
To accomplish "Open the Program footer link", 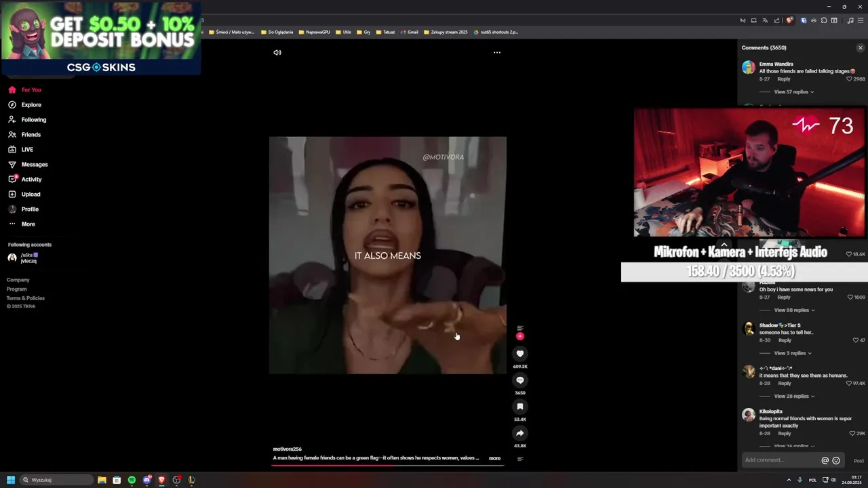I will (x=17, y=289).
